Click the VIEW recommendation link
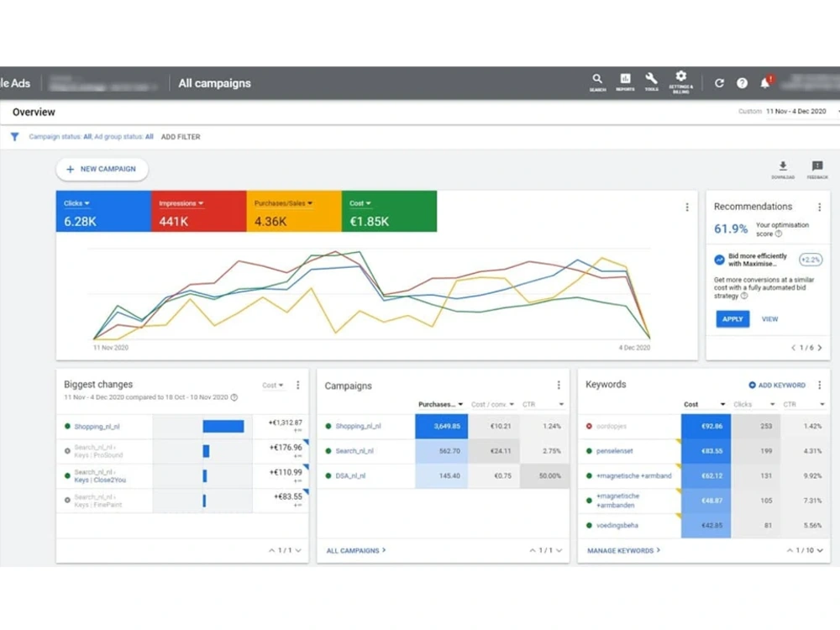The height and width of the screenshot is (630, 840). click(x=769, y=318)
